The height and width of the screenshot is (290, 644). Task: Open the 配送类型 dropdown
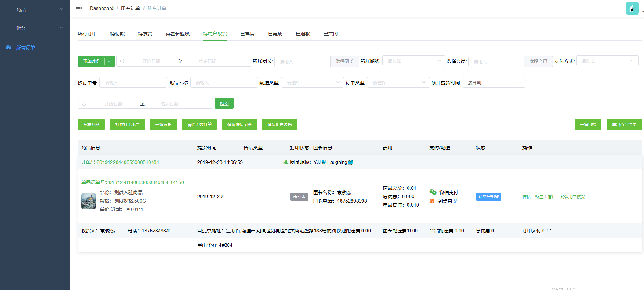pos(312,83)
